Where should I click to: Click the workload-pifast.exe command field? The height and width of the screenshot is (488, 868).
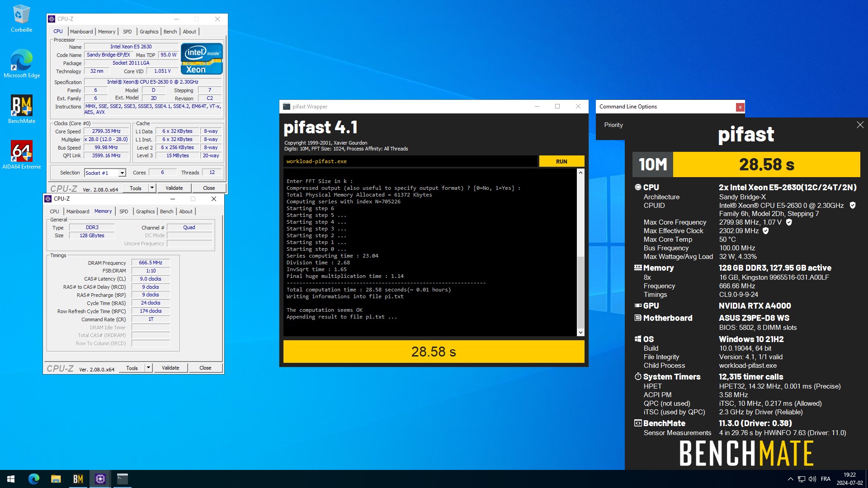coord(410,161)
